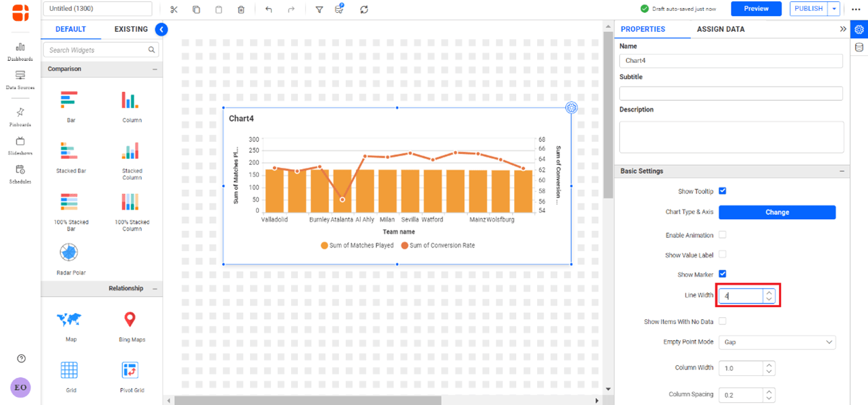868x405 pixels.
Task: Select the Map widget
Action: 71,326
